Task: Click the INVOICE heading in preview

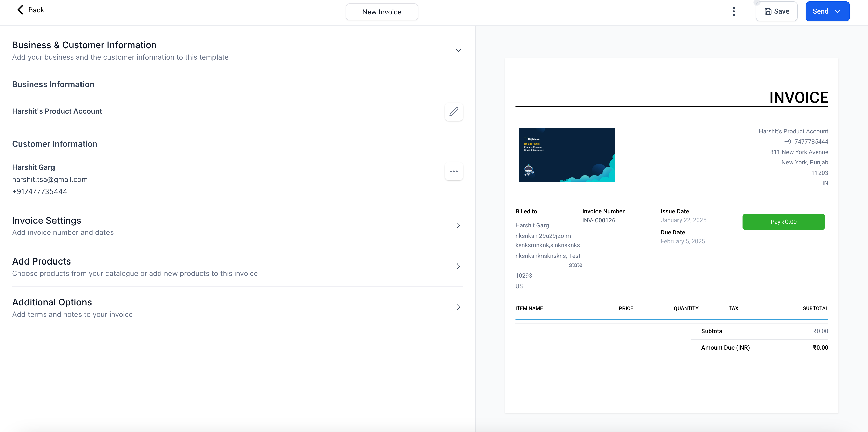Action: click(798, 98)
